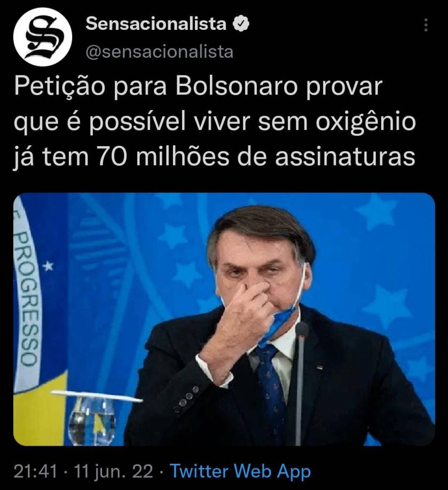Image resolution: width=448 pixels, height=490 pixels.
Task: Click the verified badge next to Sensacionalista
Action: 242,24
